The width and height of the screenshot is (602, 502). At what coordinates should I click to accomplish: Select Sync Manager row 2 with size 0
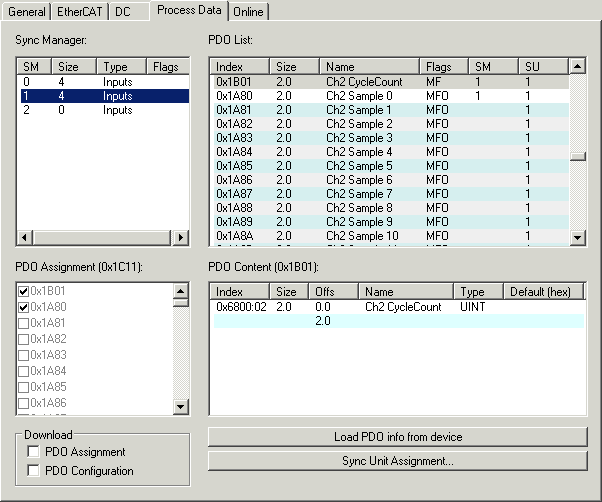coord(104,110)
